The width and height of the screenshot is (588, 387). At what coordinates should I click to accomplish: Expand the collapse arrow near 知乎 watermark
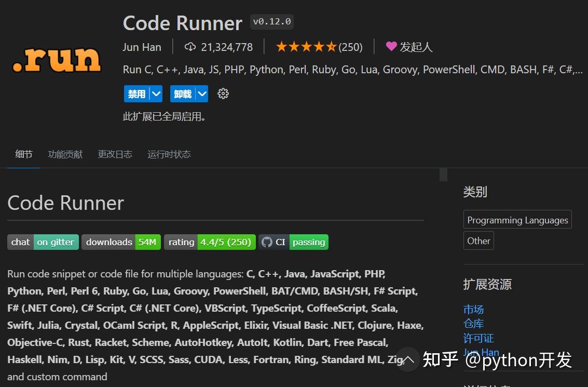tap(408, 359)
